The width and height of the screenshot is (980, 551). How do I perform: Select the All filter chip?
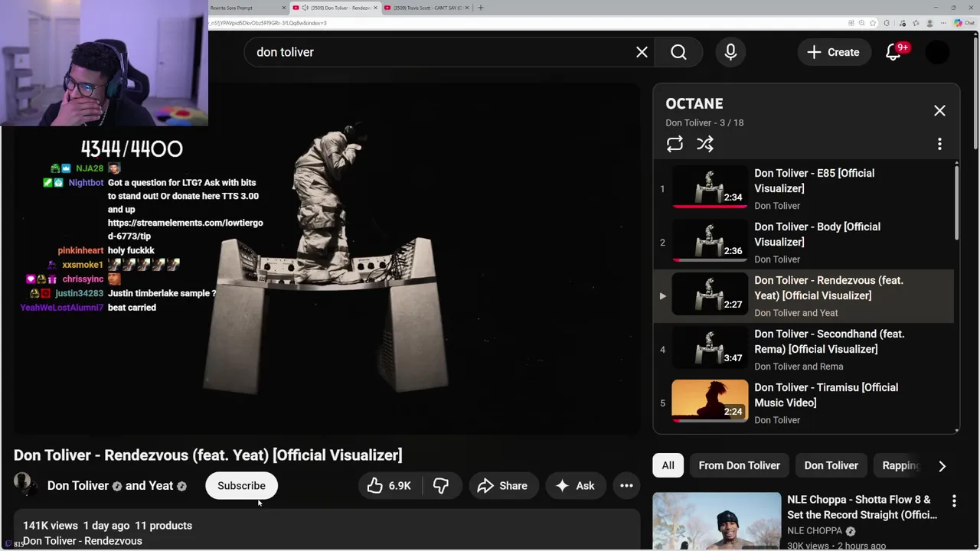pos(668,465)
